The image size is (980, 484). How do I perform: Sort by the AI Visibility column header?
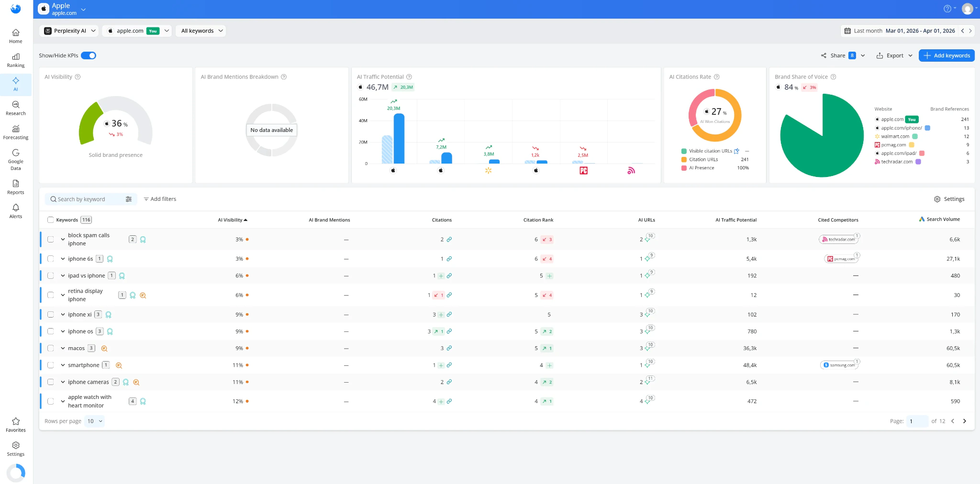tap(233, 220)
